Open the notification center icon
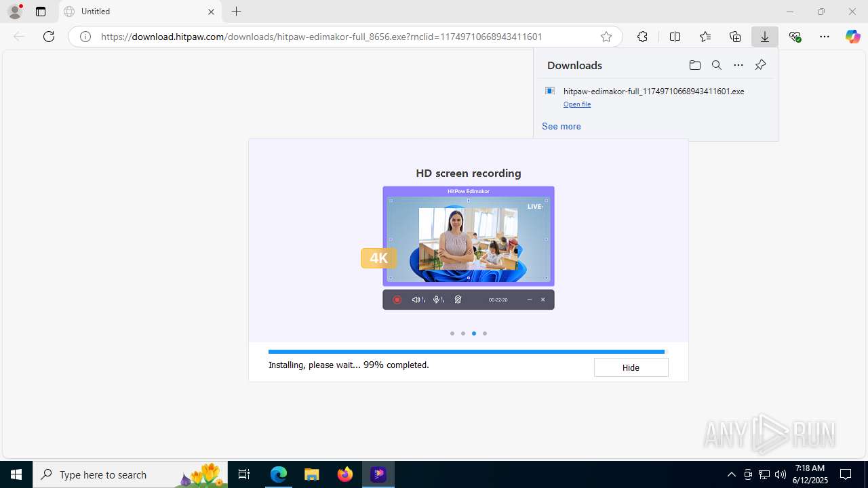868x488 pixels. (846, 474)
